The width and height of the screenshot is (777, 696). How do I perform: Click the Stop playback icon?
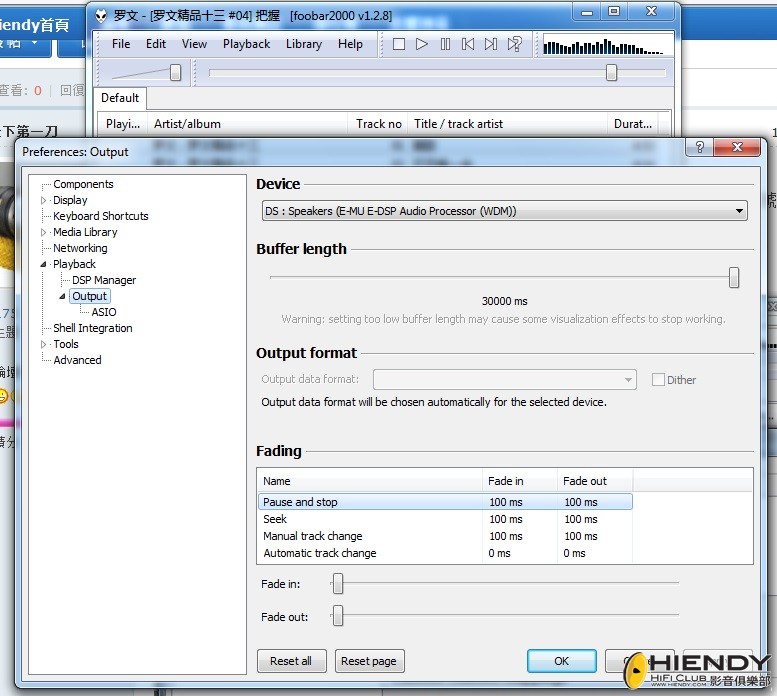(398, 44)
